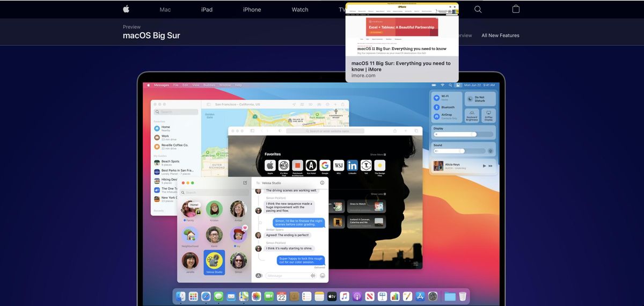Viewport: 644px width, 306px height.
Task: Toggle AirDrop in Control Center
Action: click(x=436, y=116)
